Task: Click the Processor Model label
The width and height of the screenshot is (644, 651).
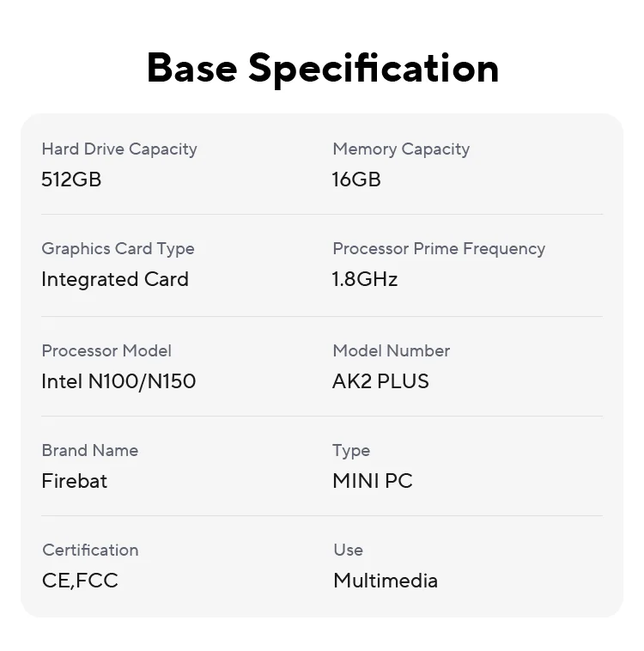Action: 106,350
